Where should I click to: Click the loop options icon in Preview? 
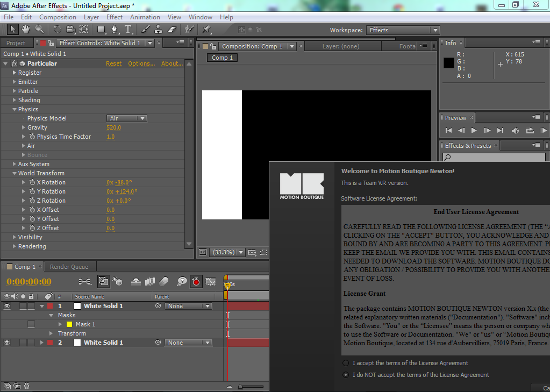pyautogui.click(x=530, y=130)
